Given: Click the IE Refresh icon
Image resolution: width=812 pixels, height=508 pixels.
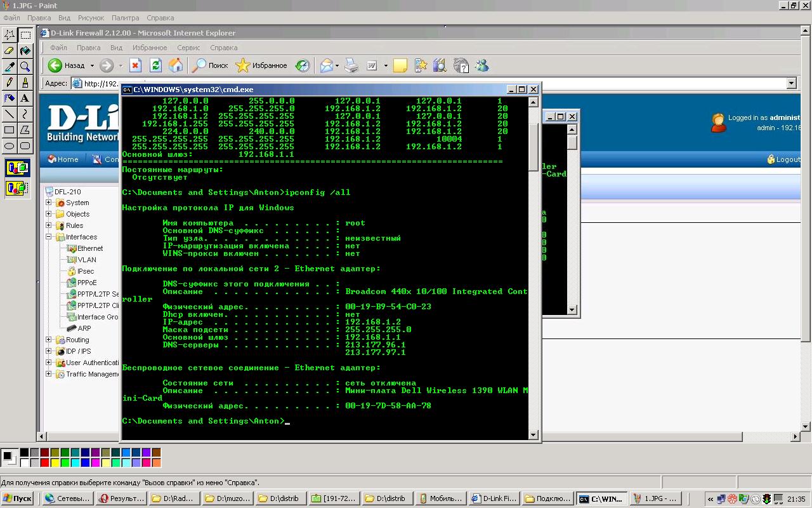Looking at the screenshot, I should [x=155, y=65].
